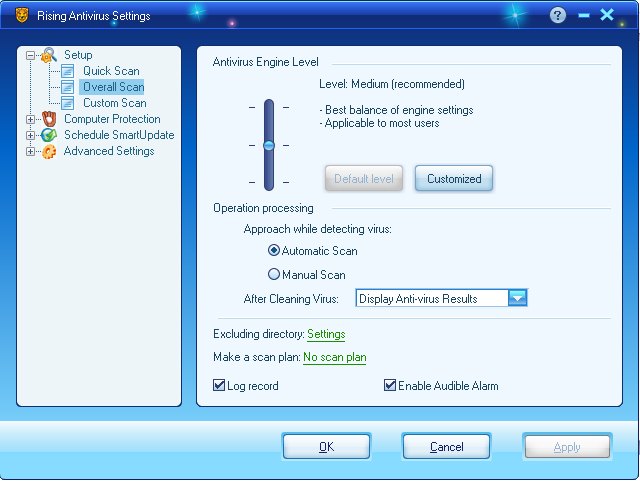Confirm settings with the OK button
Image resolution: width=640 pixels, height=481 pixels.
326,447
